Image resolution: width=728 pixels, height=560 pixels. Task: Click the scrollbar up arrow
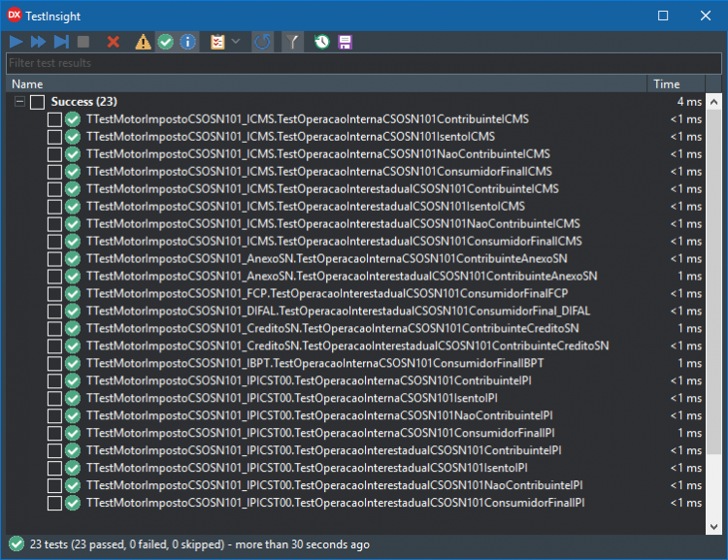click(x=713, y=102)
